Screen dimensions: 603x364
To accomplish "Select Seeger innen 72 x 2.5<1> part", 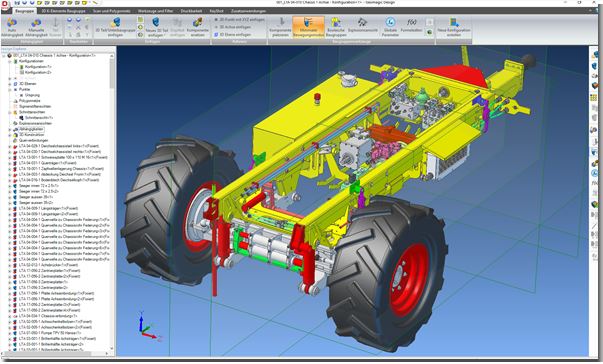I will click(38, 186).
